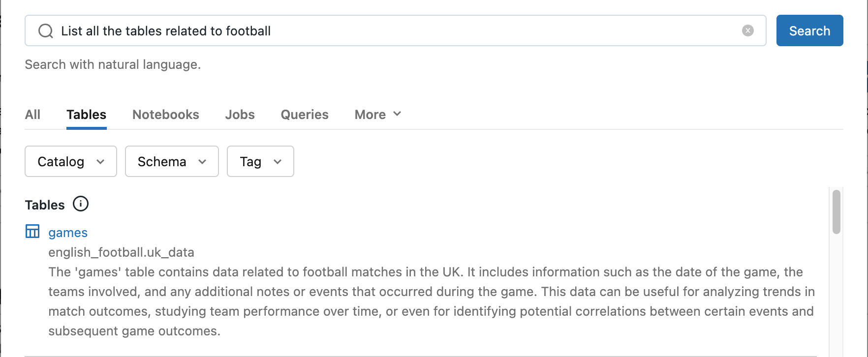This screenshot has height=357, width=868.
Task: Click the table icon next to games
Action: pos(32,232)
